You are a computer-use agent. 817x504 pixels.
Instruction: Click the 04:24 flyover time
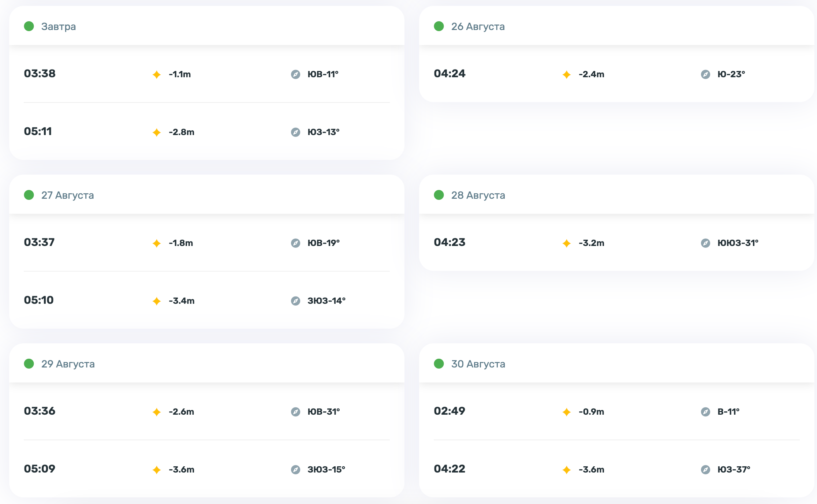(x=449, y=74)
